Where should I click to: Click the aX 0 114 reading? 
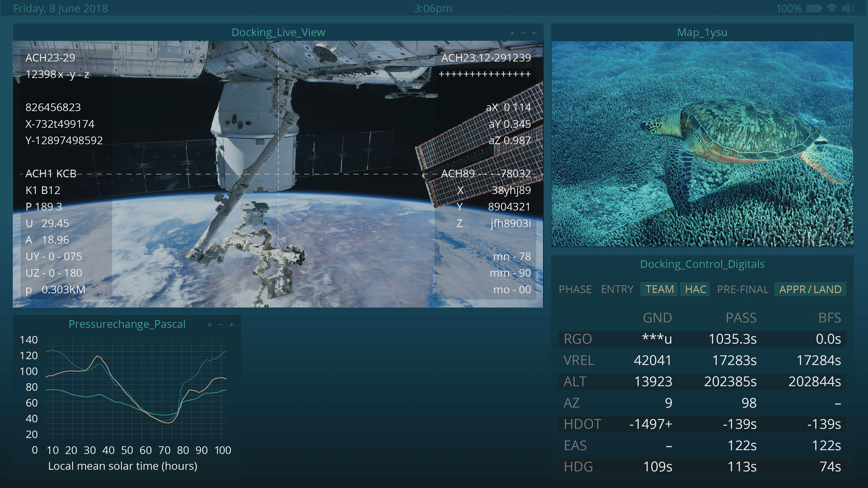[x=508, y=108]
